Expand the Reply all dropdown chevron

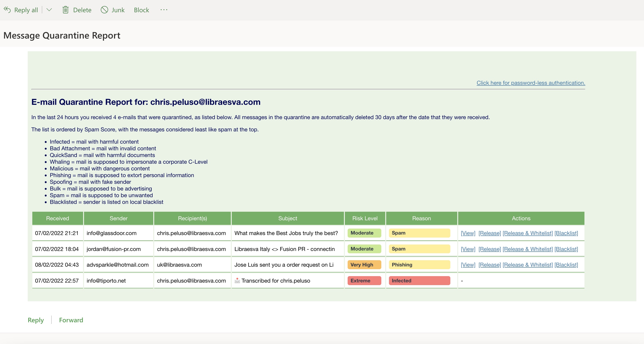pyautogui.click(x=49, y=10)
